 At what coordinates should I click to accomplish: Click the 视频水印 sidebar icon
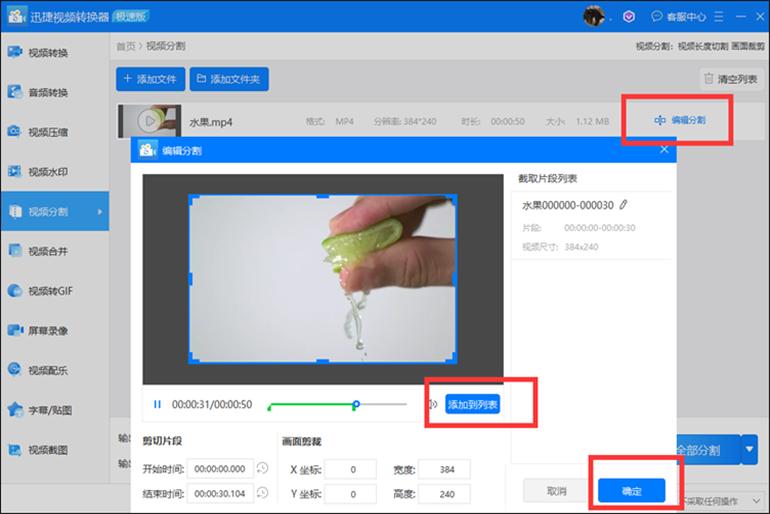pos(15,171)
